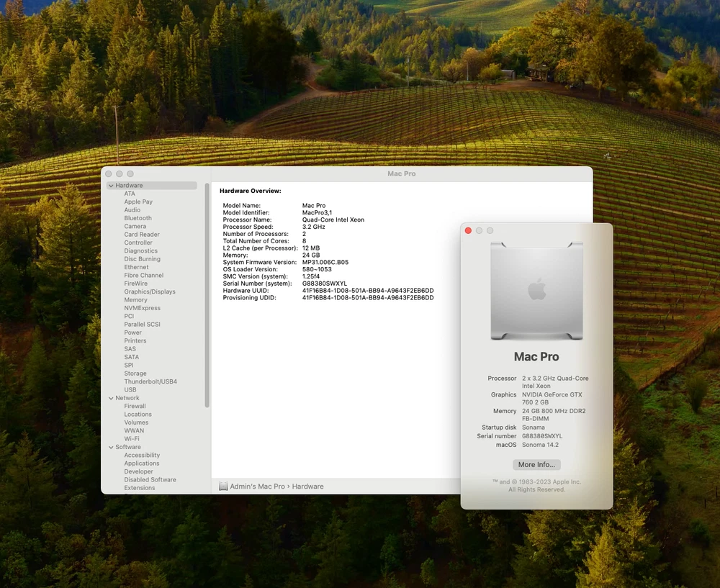Click the Hardware UUID value
Screen dimensions: 720x588
click(x=368, y=291)
